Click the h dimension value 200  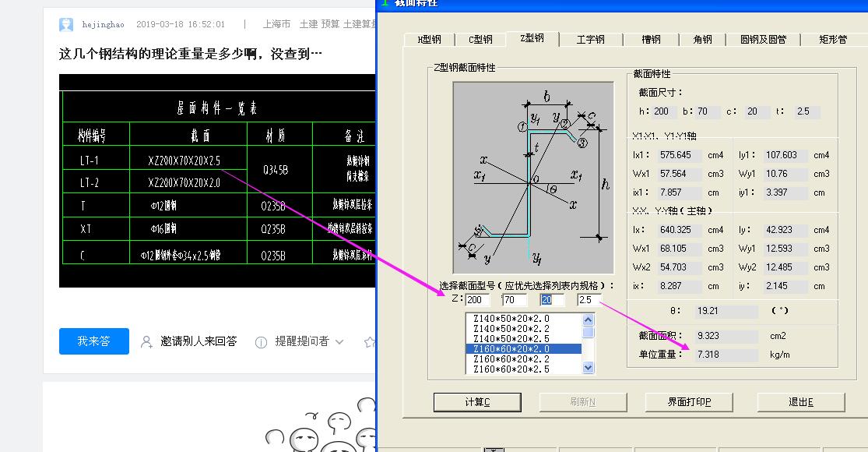[x=664, y=111]
